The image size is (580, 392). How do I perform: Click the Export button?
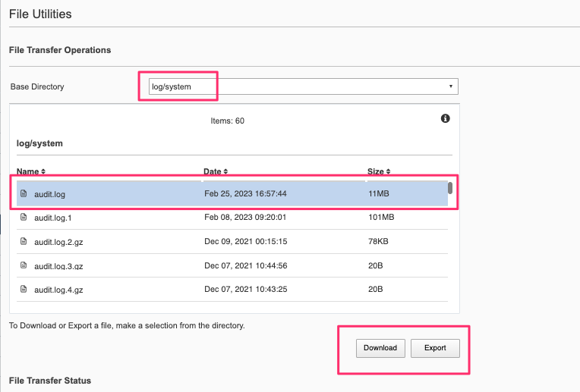435,348
